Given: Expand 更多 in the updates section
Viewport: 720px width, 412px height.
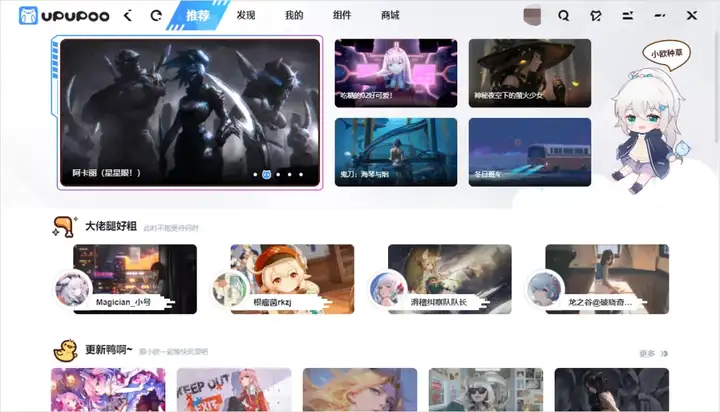Looking at the screenshot, I should (653, 353).
